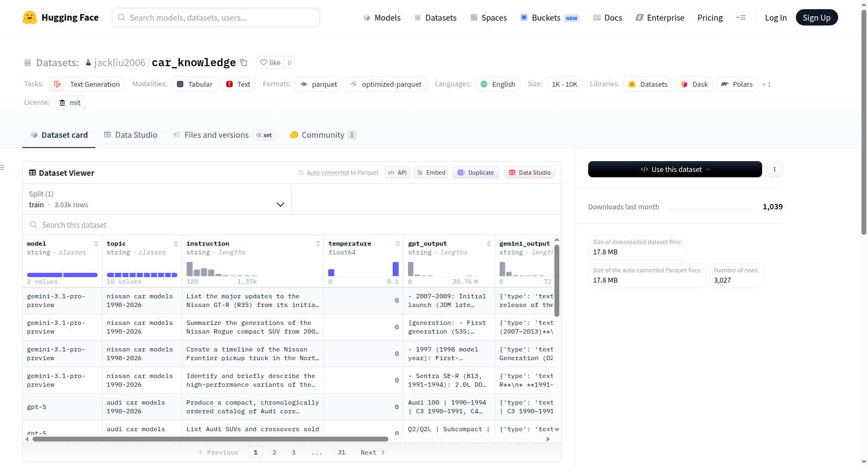Open the jackliu2006 profile link
Image resolution: width=868 pixels, height=467 pixels.
pyautogui.click(x=120, y=62)
